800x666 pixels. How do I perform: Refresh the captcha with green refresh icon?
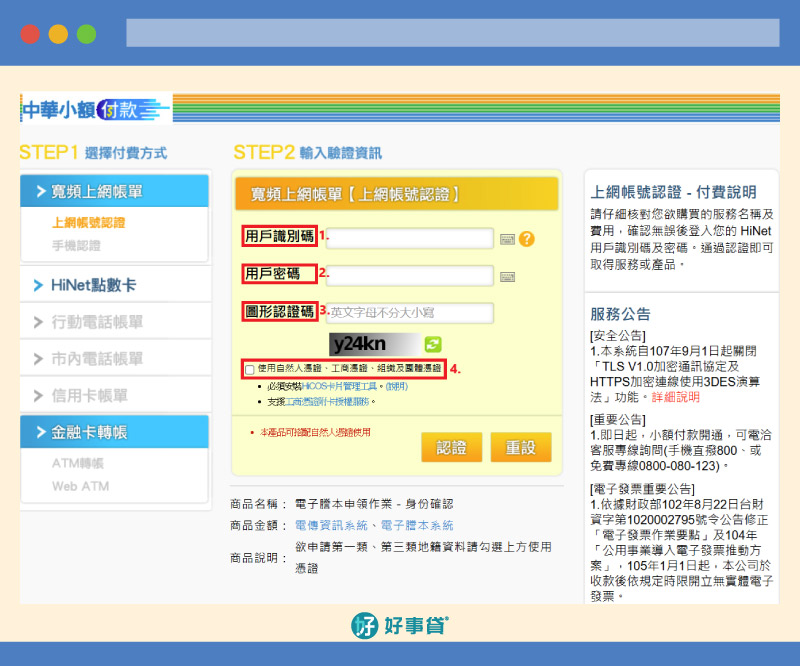pos(432,343)
